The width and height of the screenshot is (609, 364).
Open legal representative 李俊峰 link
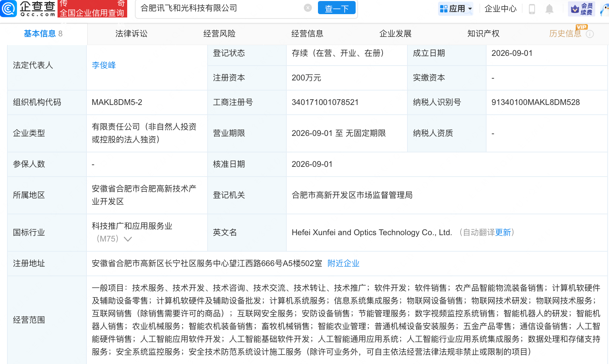[x=104, y=65]
